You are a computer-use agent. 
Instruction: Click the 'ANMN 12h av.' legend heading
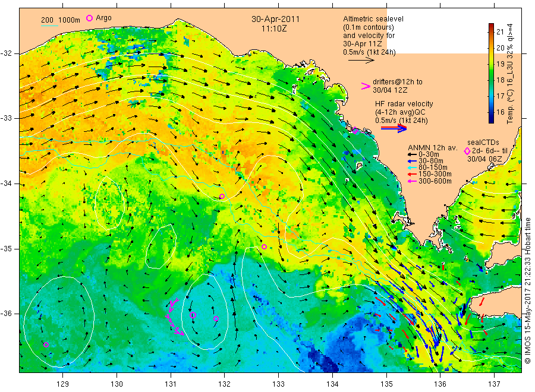[432, 148]
